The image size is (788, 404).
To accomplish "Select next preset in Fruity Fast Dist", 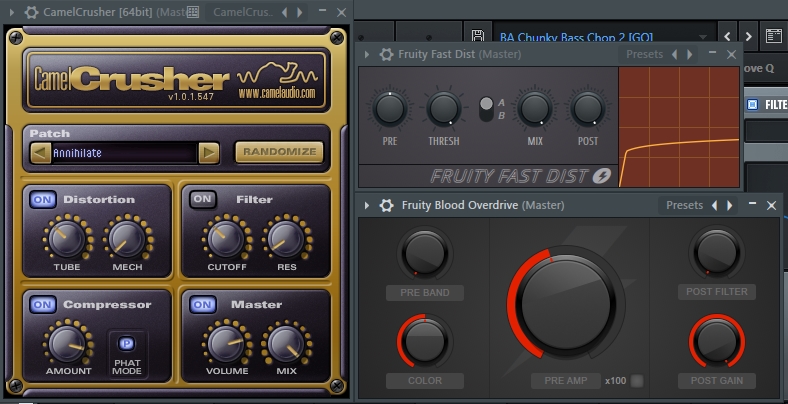I will pos(690,54).
